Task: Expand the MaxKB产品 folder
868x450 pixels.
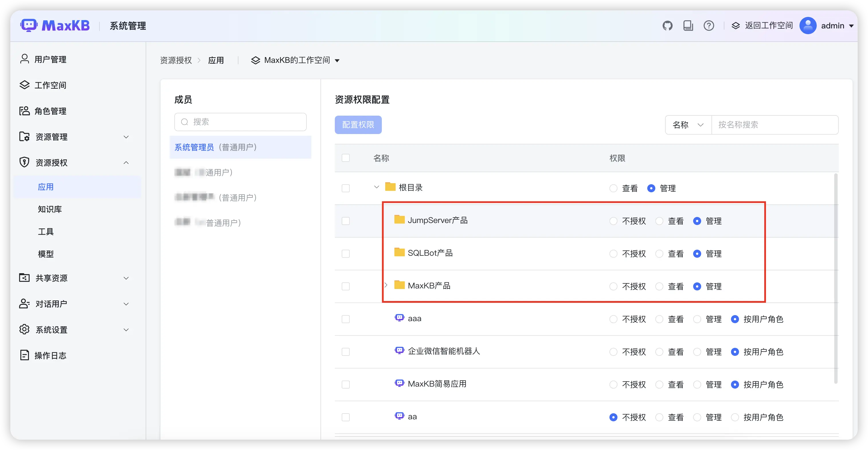Action: (x=386, y=285)
